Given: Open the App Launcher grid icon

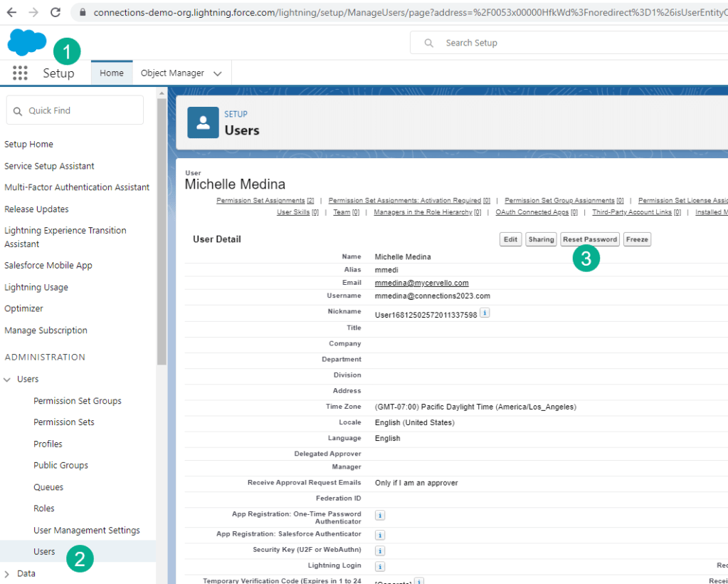Looking at the screenshot, I should coord(20,73).
